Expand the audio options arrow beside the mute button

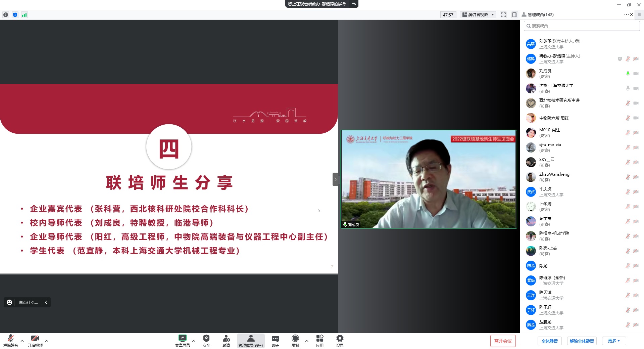tap(22, 341)
